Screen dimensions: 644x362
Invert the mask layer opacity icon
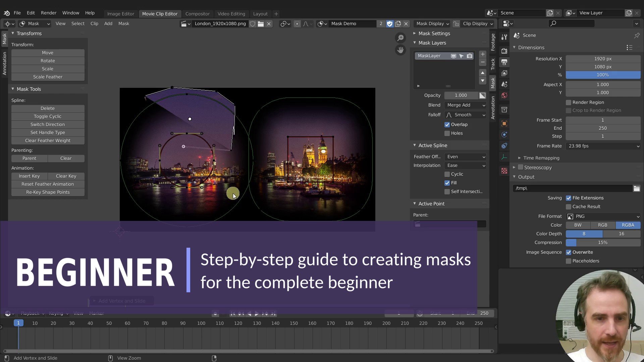482,96
